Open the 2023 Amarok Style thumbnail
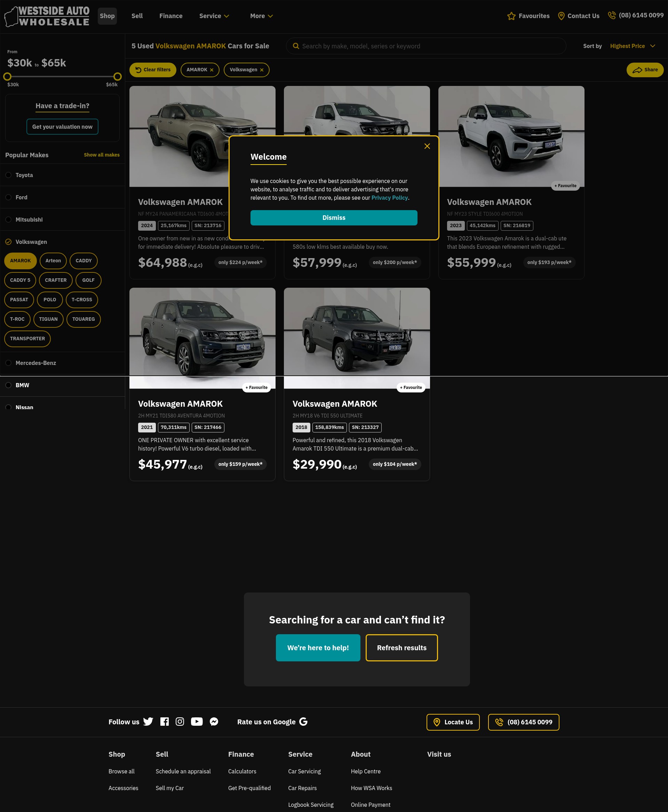 click(511, 137)
